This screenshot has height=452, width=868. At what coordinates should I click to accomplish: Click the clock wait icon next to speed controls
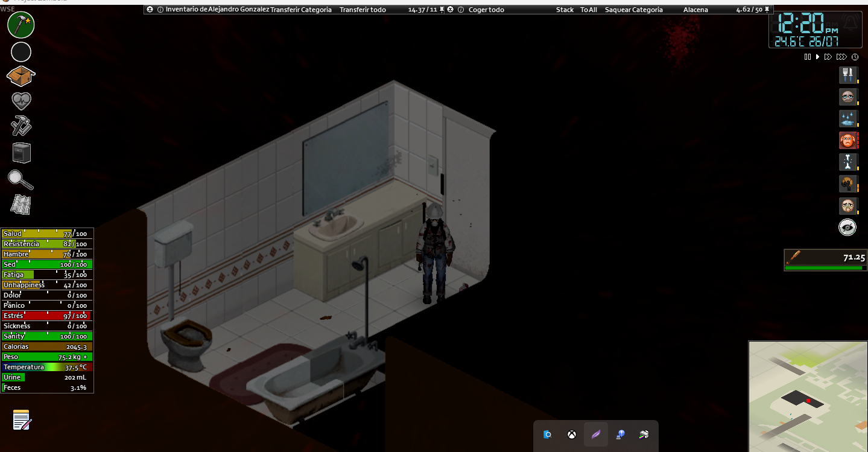(855, 57)
